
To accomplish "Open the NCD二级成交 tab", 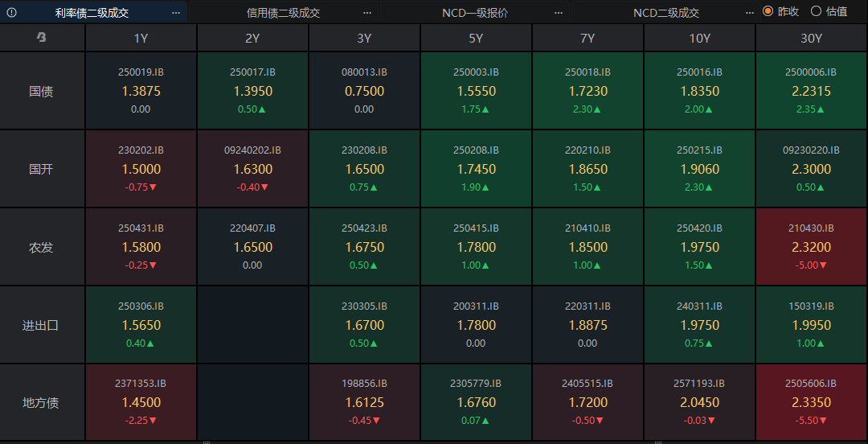I will click(666, 12).
